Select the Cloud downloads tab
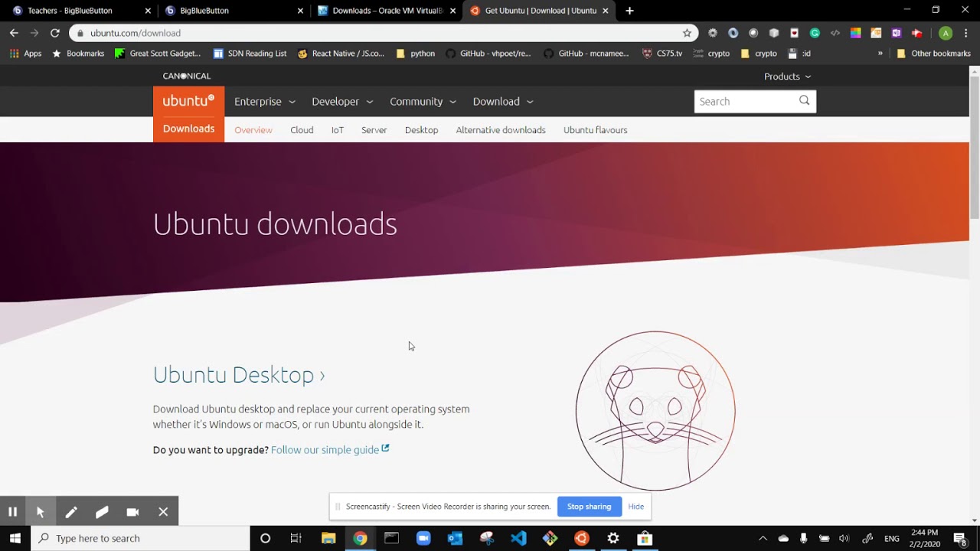Viewport: 980px width, 551px height. (x=302, y=130)
